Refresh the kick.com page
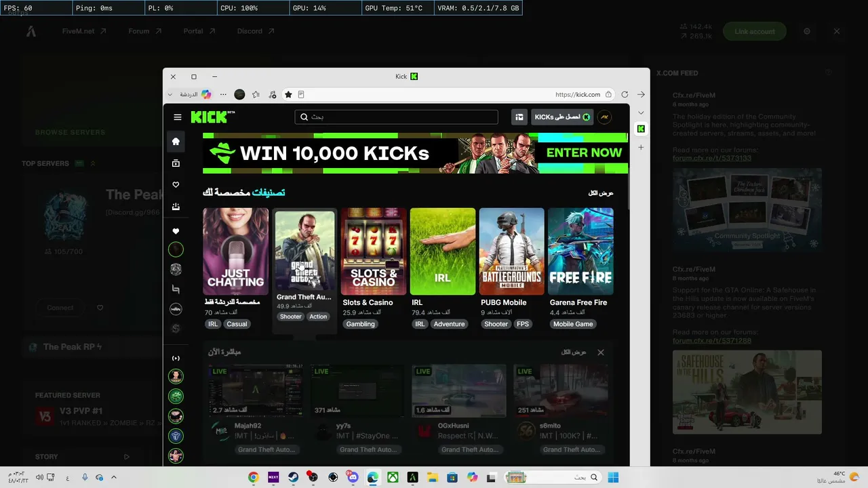The height and width of the screenshot is (488, 868). 625,95
